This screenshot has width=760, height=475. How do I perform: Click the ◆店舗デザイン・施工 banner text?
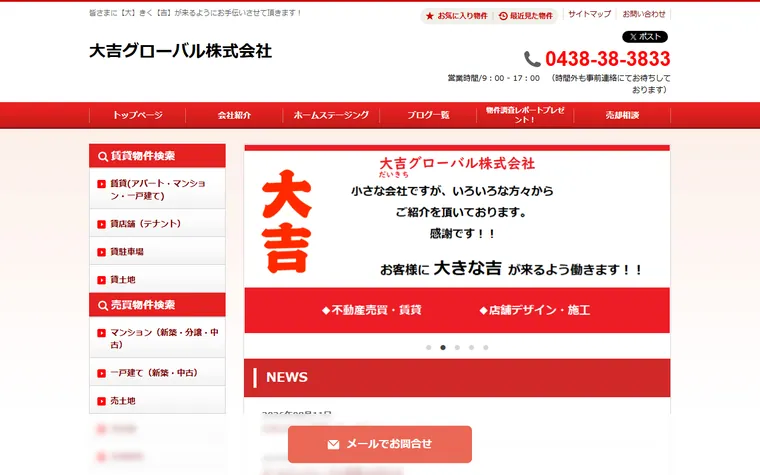[535, 310]
